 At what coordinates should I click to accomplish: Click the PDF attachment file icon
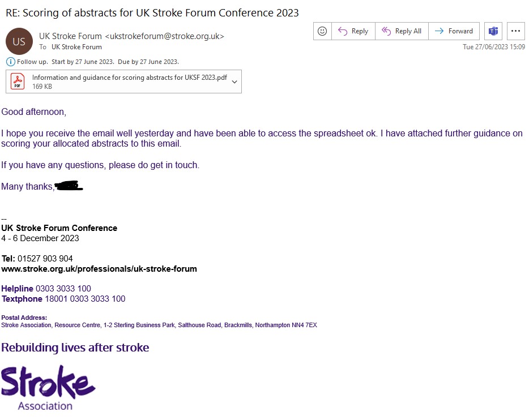[19, 82]
